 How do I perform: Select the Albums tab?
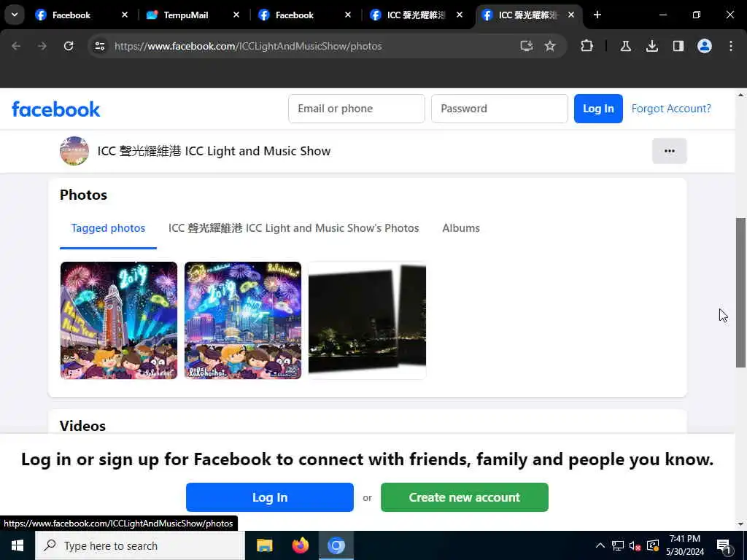[461, 228]
